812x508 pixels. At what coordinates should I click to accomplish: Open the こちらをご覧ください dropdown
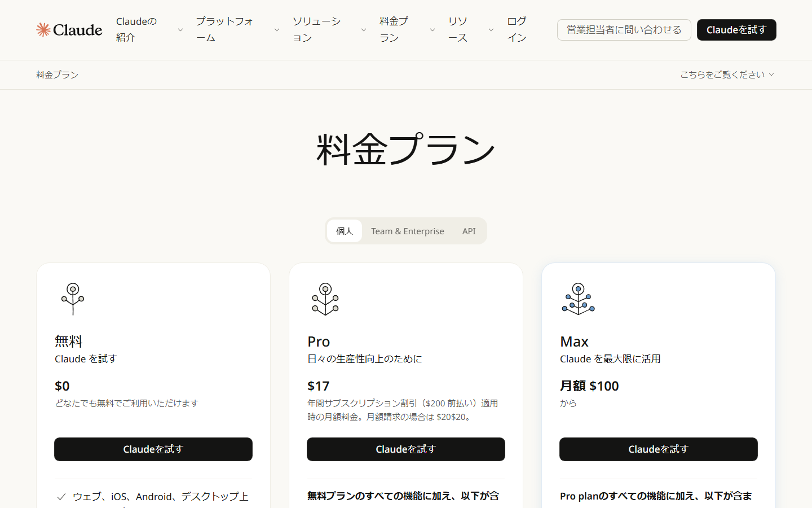pyautogui.click(x=727, y=75)
